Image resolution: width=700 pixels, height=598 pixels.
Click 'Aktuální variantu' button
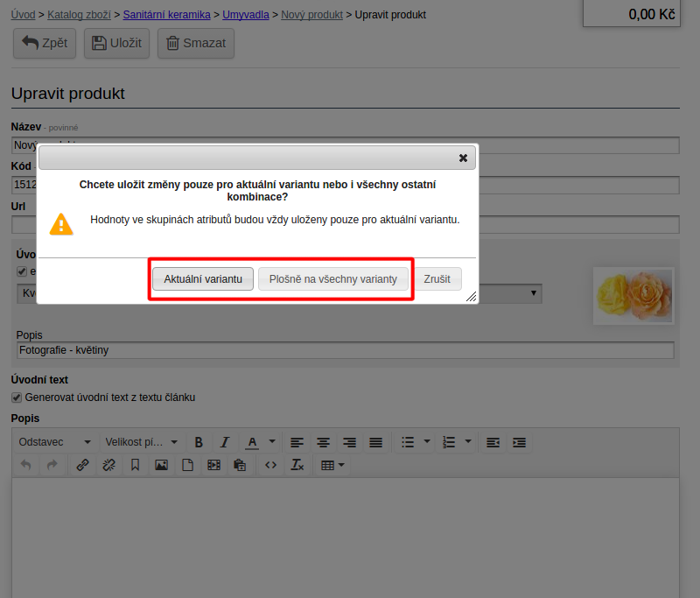(203, 279)
